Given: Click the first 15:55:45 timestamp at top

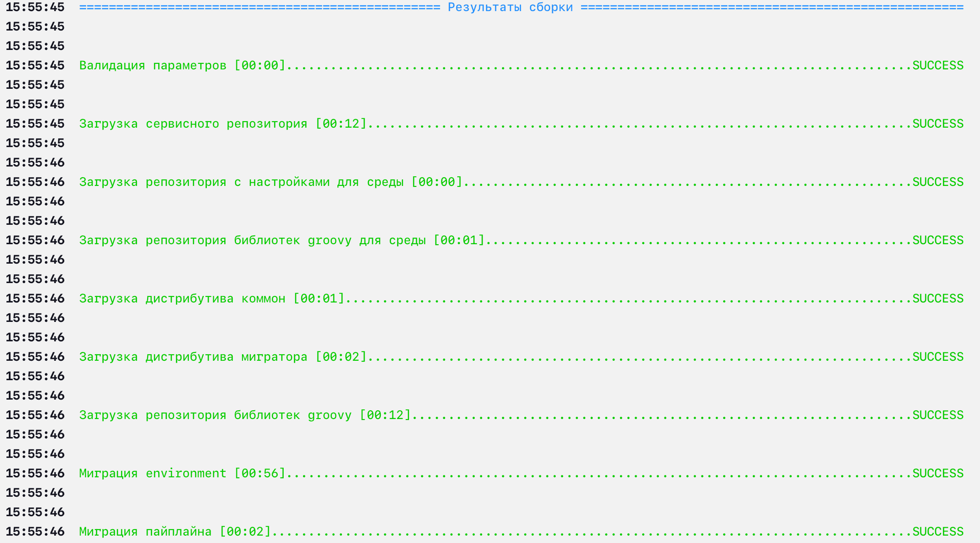Looking at the screenshot, I should [x=35, y=7].
